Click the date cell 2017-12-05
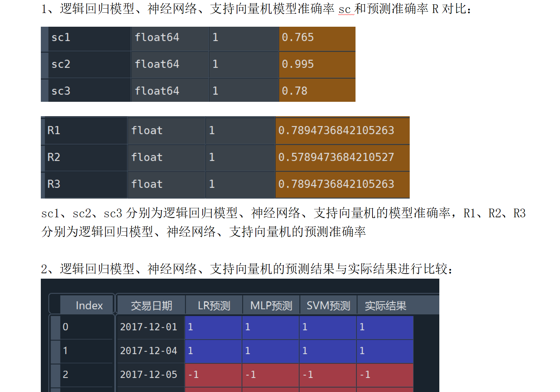Image resolution: width=560 pixels, height=392 pixels. pyautogui.click(x=151, y=375)
